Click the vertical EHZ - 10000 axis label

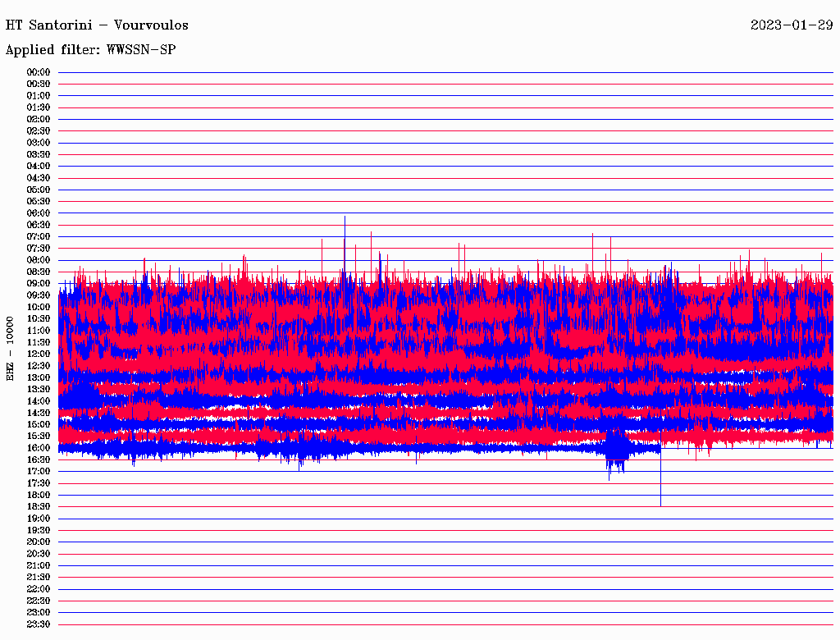coord(11,348)
